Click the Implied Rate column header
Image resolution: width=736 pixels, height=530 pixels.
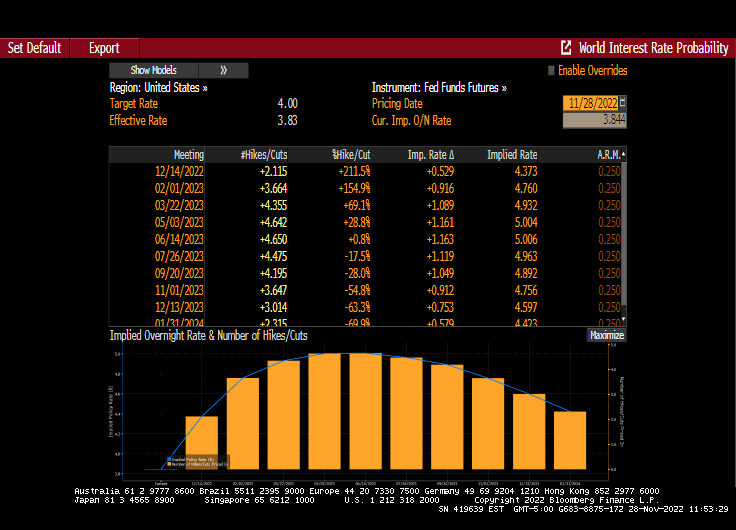pos(511,155)
